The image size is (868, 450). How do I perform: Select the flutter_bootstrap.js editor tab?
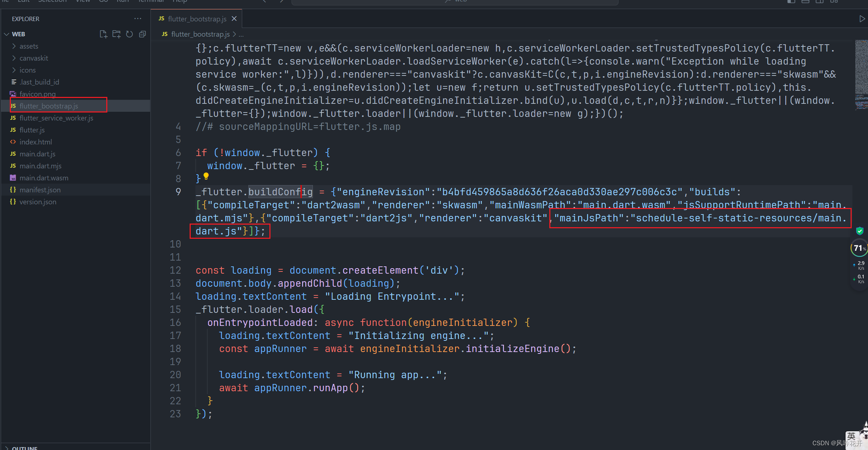point(197,19)
